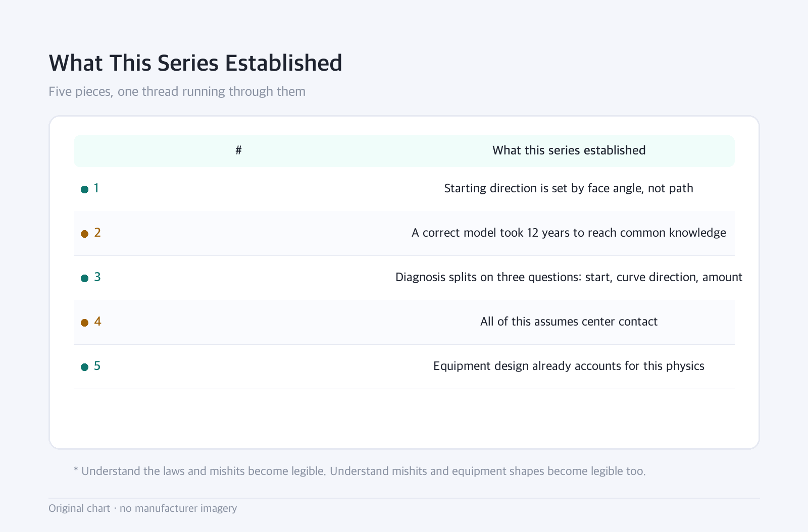Click the green dot beside row 1
This screenshot has width=808, height=532.
tap(85, 190)
